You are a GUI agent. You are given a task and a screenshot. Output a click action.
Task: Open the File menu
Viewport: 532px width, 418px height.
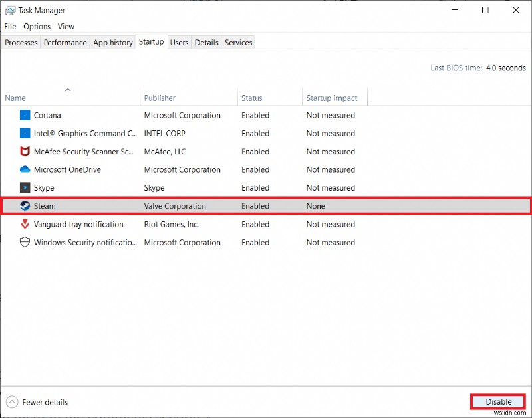tap(10, 27)
